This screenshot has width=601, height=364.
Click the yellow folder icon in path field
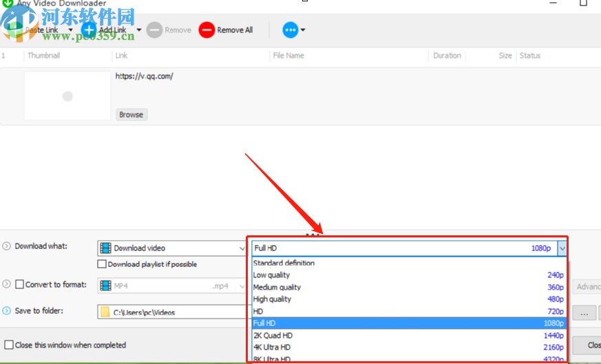[105, 312]
